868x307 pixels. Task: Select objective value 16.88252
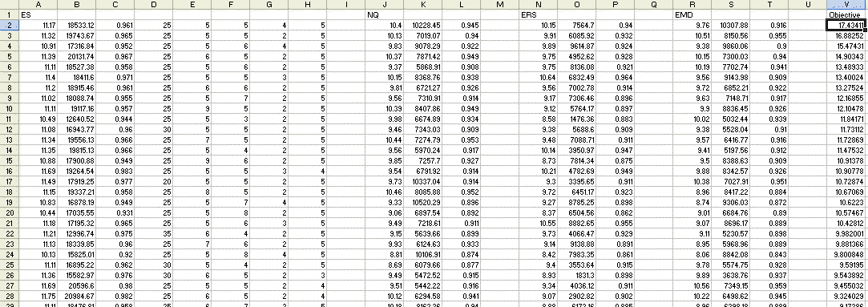pos(846,36)
